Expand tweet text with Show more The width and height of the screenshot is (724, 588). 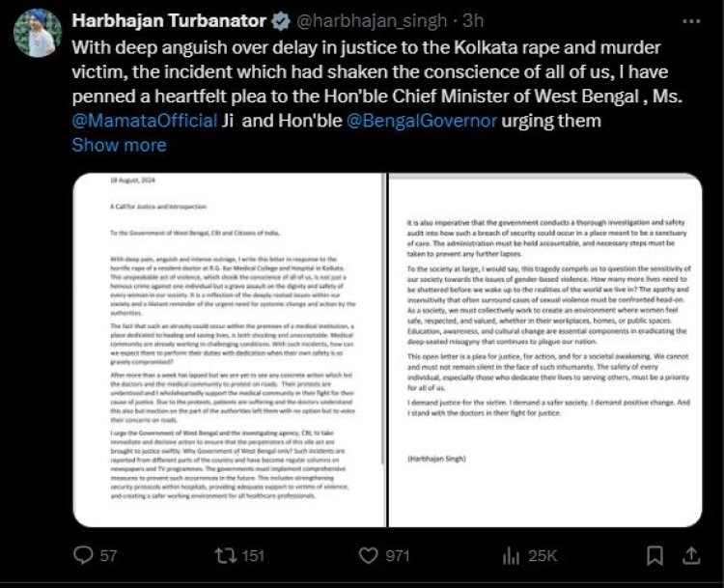(119, 145)
